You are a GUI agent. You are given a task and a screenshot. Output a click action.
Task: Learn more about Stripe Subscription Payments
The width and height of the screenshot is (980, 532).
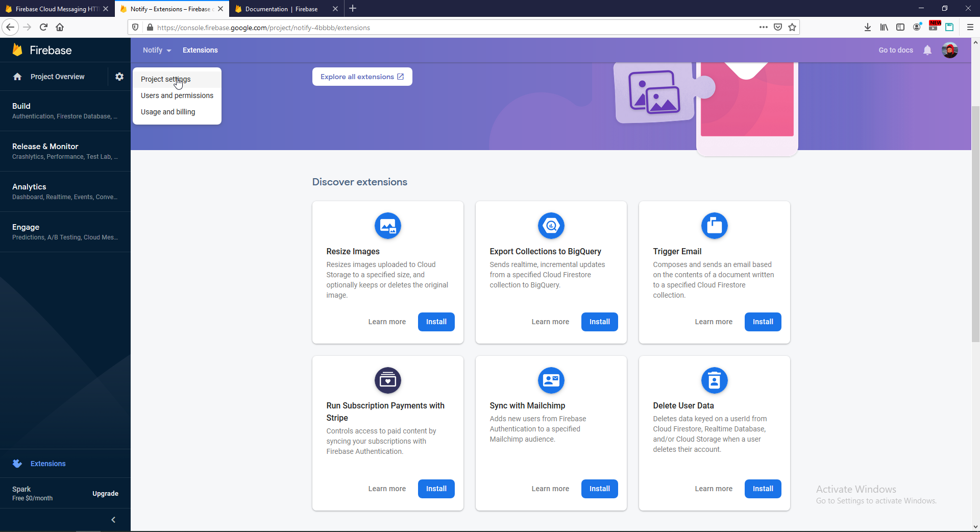click(387, 489)
